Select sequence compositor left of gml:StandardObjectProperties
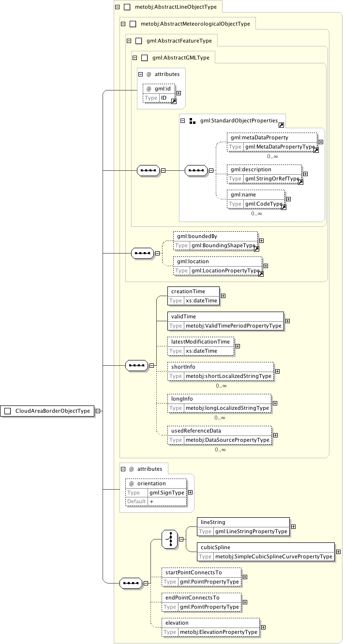The image size is (343, 644). point(148,170)
